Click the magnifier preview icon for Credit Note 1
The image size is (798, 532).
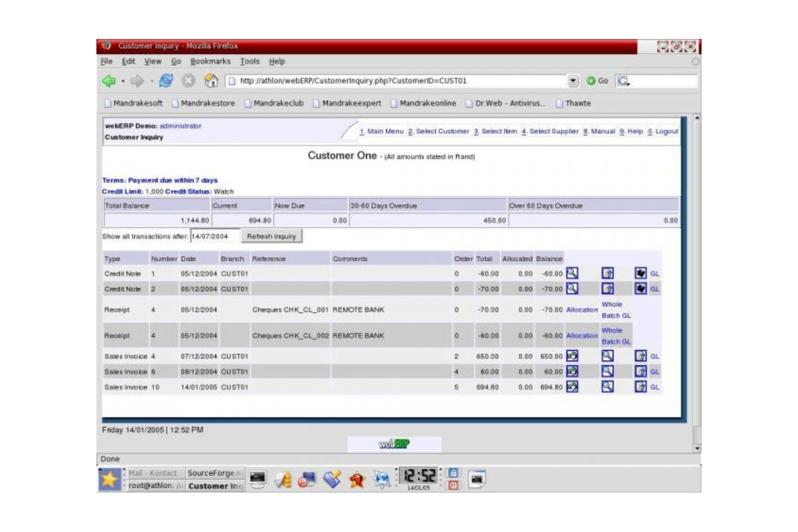point(572,273)
